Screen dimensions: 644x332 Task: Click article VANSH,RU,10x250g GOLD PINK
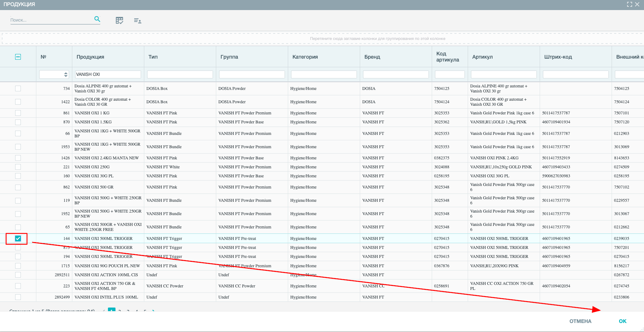pyautogui.click(x=501, y=167)
